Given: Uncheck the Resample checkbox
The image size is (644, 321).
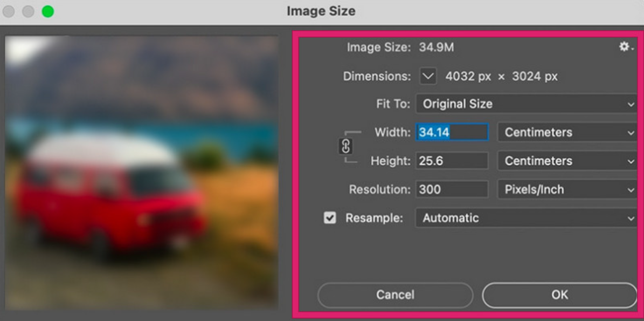Looking at the screenshot, I should [x=329, y=218].
